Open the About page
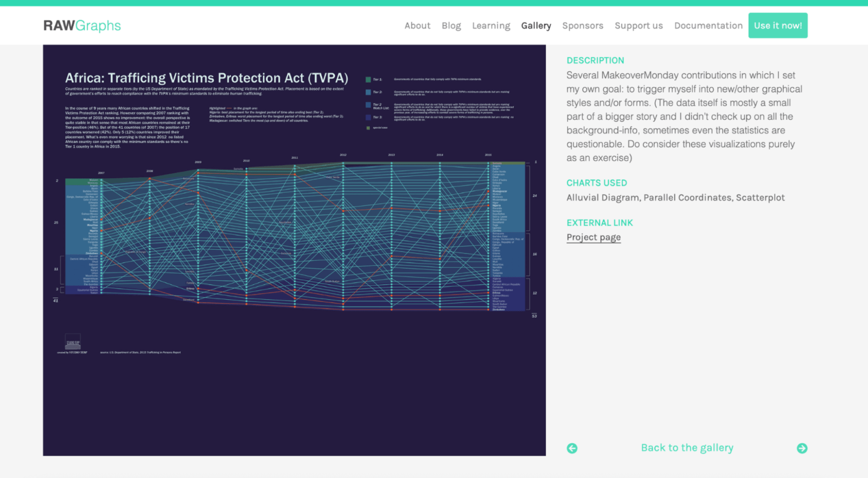 coord(417,25)
